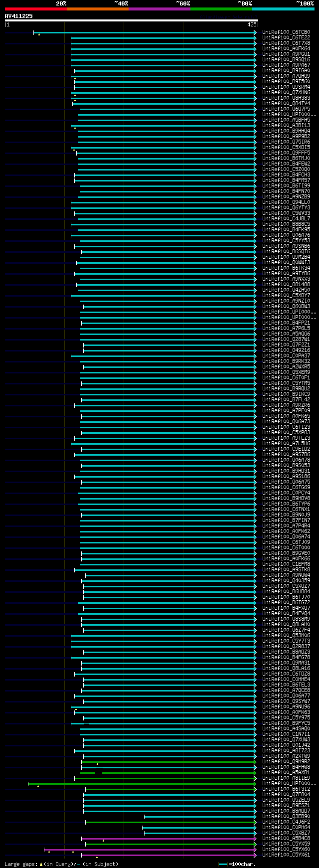This screenshot has width=319, height=868.
Task: Select hit UniRef100_A7QCE8
Action: [x=286, y=691]
